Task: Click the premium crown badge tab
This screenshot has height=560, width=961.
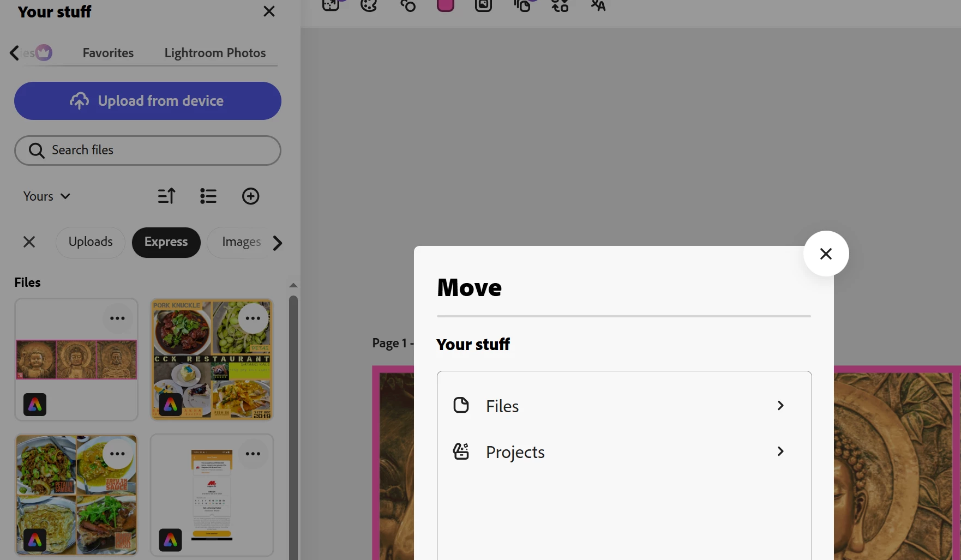Action: tap(44, 53)
